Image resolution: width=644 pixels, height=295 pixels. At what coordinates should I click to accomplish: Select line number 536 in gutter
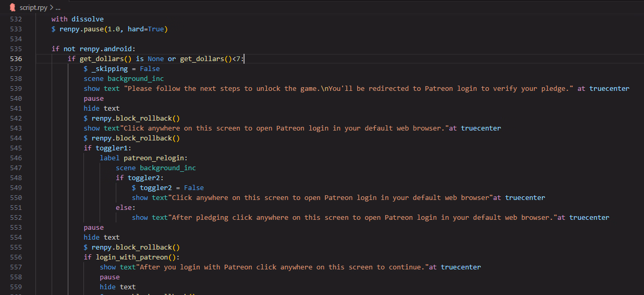click(x=16, y=59)
